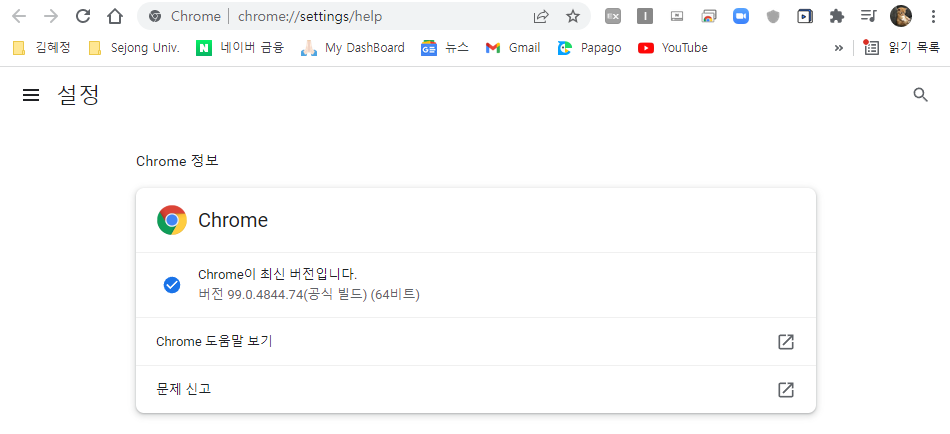Share this page via share icon
Image resolution: width=950 pixels, height=434 pixels.
coord(541,16)
